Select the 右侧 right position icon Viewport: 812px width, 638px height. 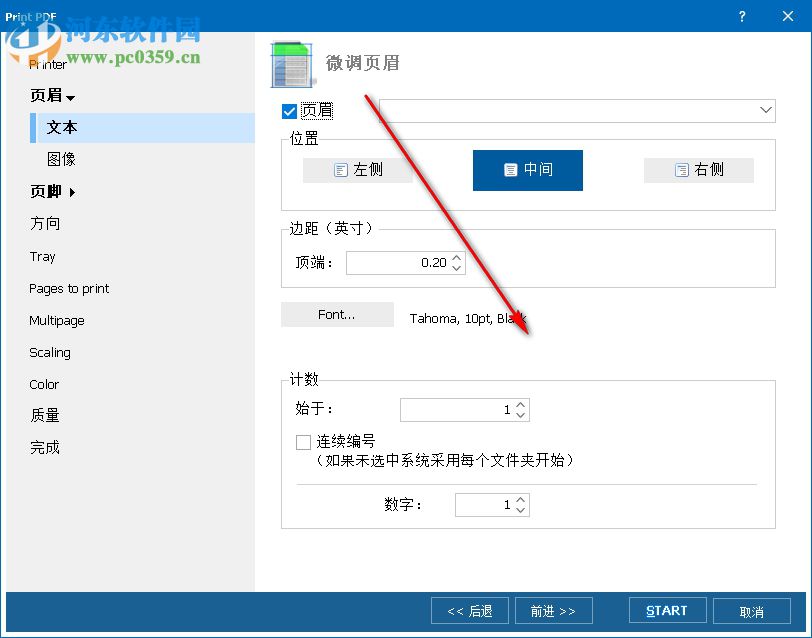coord(698,170)
